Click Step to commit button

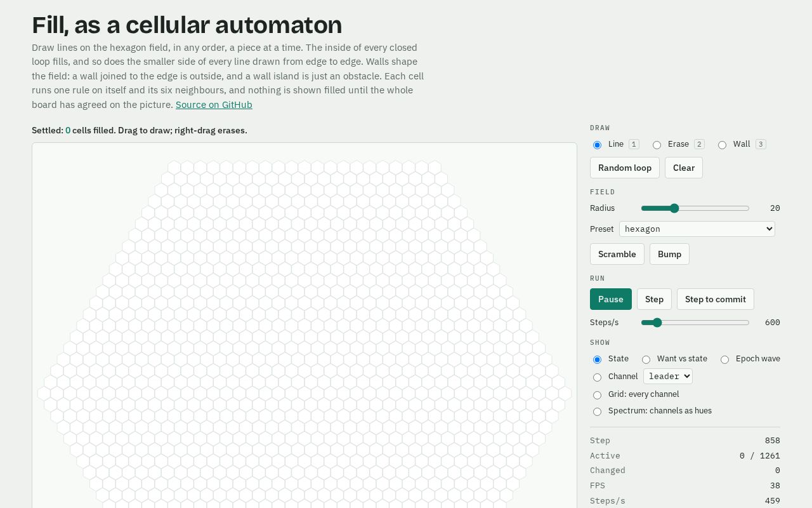coord(716,299)
